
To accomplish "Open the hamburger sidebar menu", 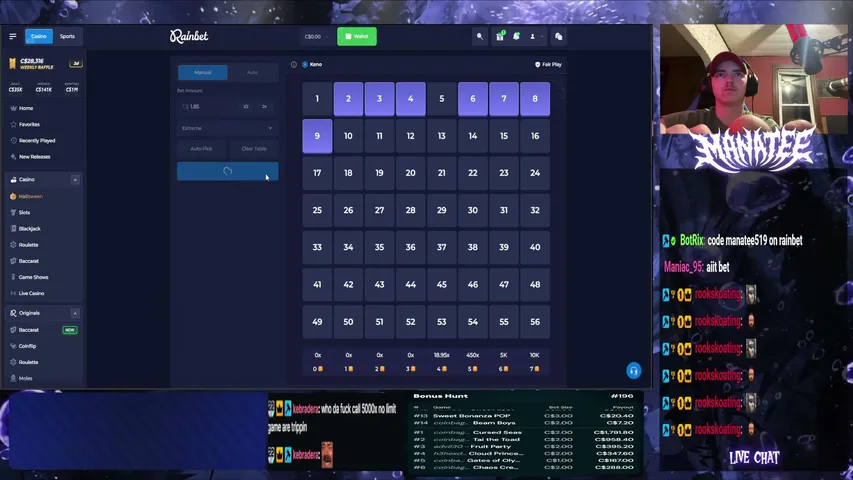I will 13,36.
